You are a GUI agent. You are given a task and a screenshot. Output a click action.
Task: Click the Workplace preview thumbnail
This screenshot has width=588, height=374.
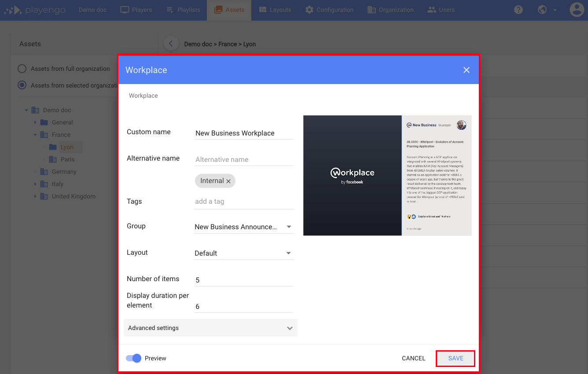click(x=387, y=175)
